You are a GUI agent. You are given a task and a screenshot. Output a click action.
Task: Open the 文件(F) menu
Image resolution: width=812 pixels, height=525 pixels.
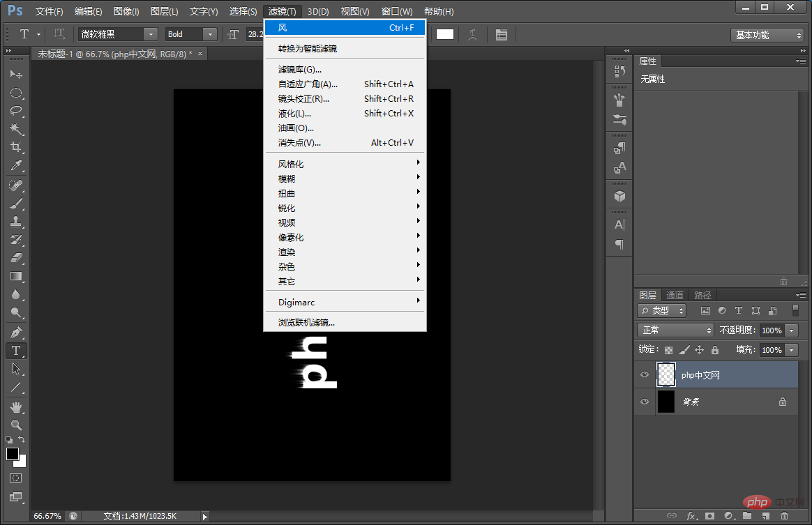(x=50, y=11)
